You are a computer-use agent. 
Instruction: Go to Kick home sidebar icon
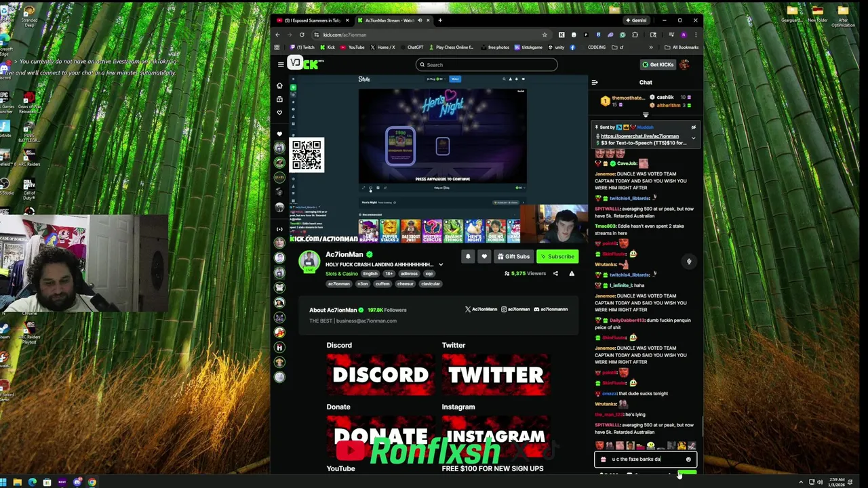coord(279,86)
